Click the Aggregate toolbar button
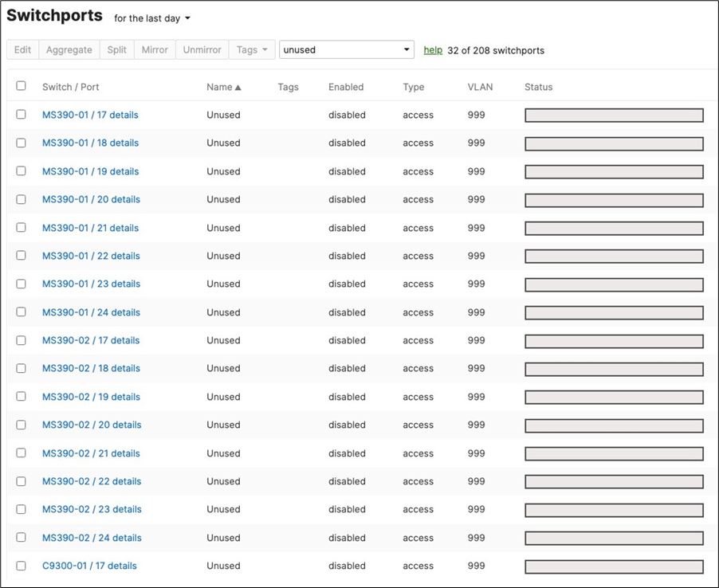The height and width of the screenshot is (588, 719). click(69, 49)
